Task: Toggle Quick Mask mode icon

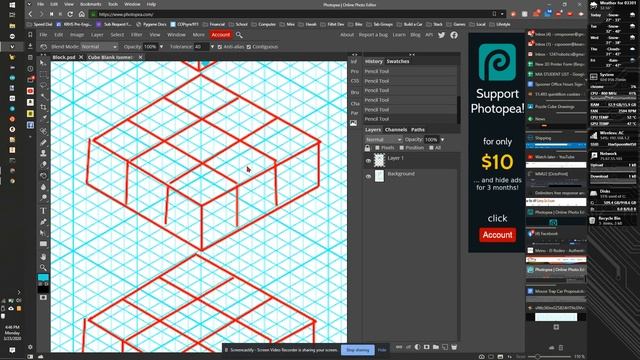Action: click(43, 298)
